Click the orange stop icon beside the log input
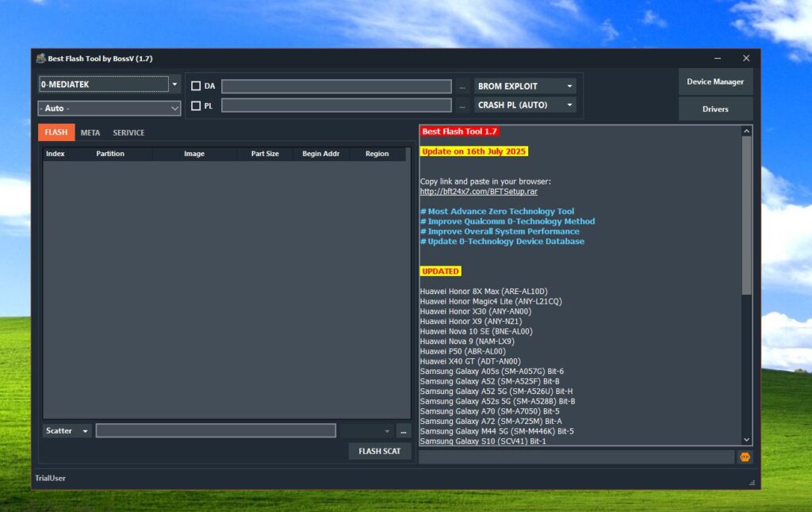 pos(745,457)
